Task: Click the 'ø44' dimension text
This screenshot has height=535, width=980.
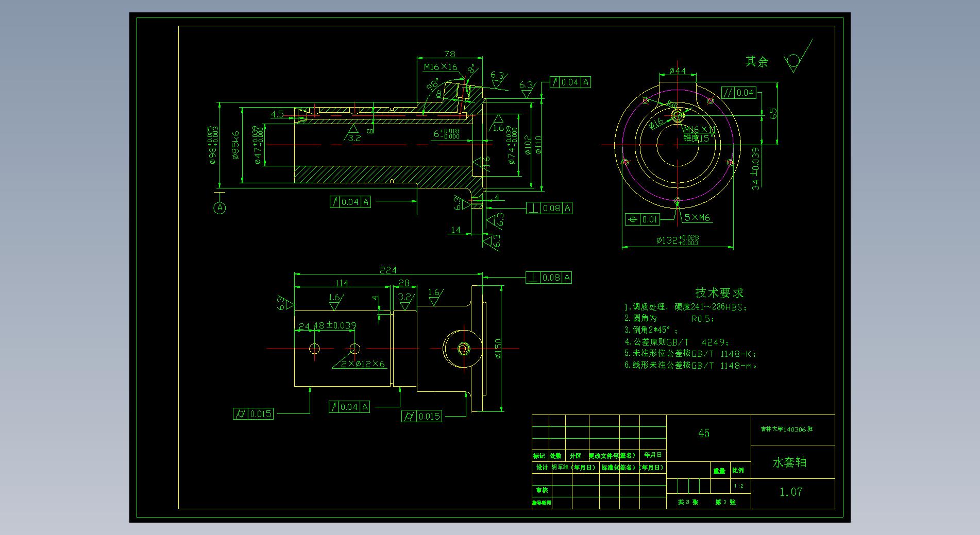Action: (678, 71)
